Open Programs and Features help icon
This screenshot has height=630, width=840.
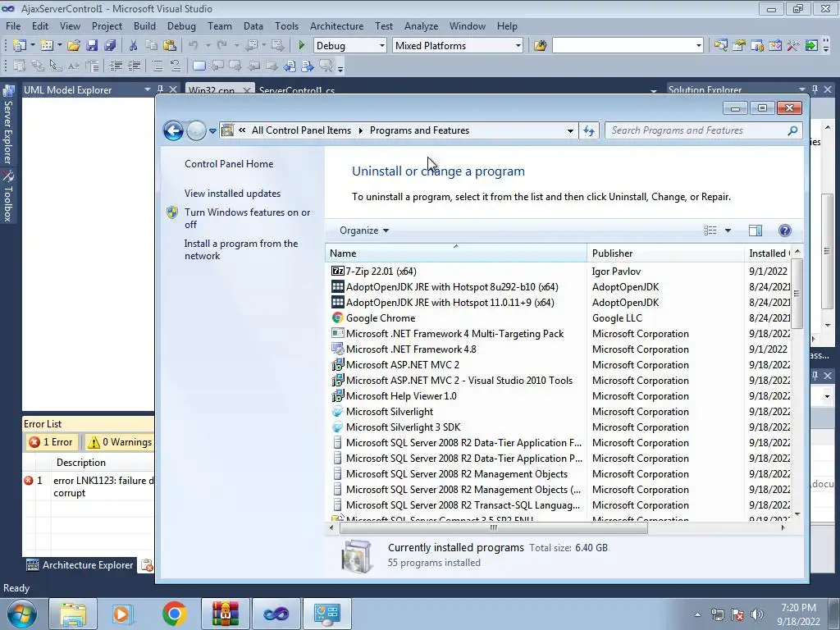pyautogui.click(x=785, y=231)
